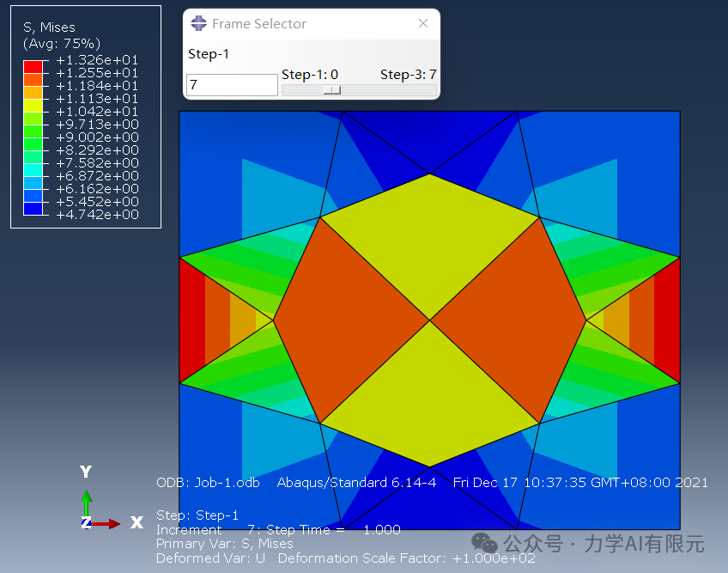
Task: Click the Frame Selector title icon
Action: pos(198,23)
